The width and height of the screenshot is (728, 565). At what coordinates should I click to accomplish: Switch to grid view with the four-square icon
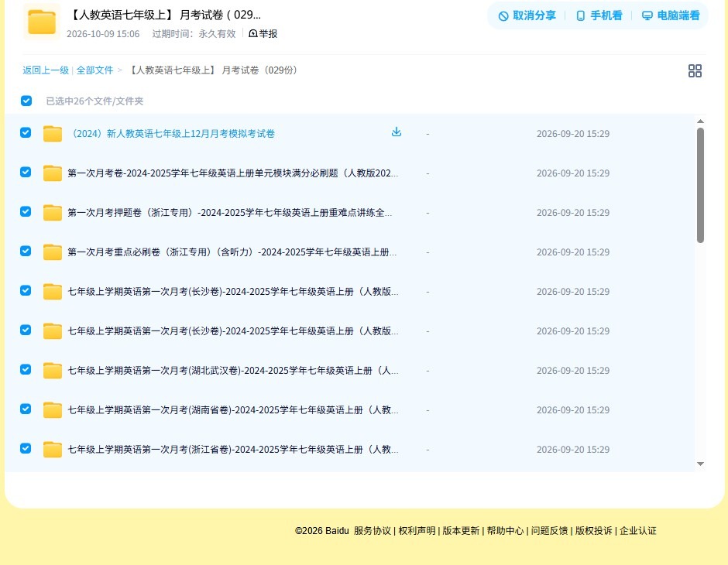pyautogui.click(x=695, y=71)
